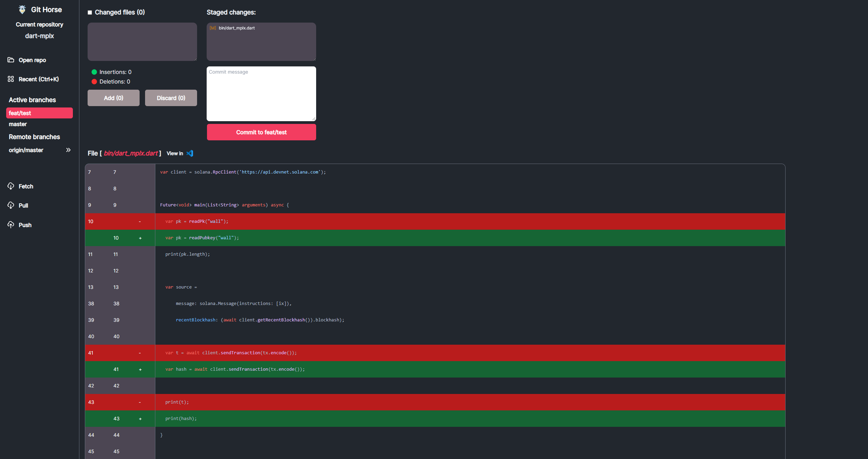The image size is (868, 459).
Task: View file in VS Code icon
Action: point(190,153)
